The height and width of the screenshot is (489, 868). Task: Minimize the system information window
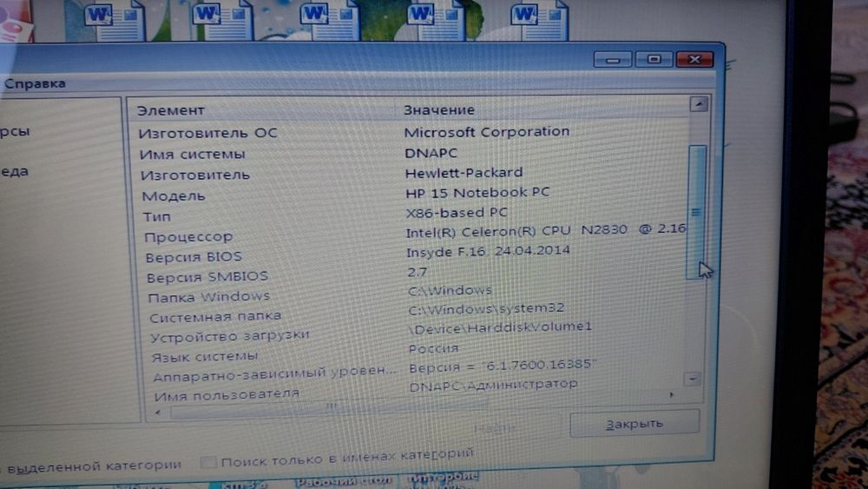[612, 59]
